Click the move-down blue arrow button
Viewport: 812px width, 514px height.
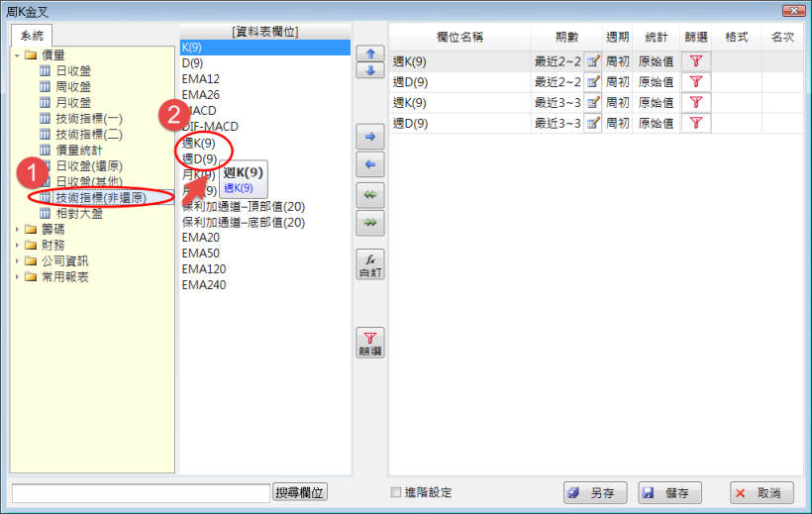click(x=368, y=70)
